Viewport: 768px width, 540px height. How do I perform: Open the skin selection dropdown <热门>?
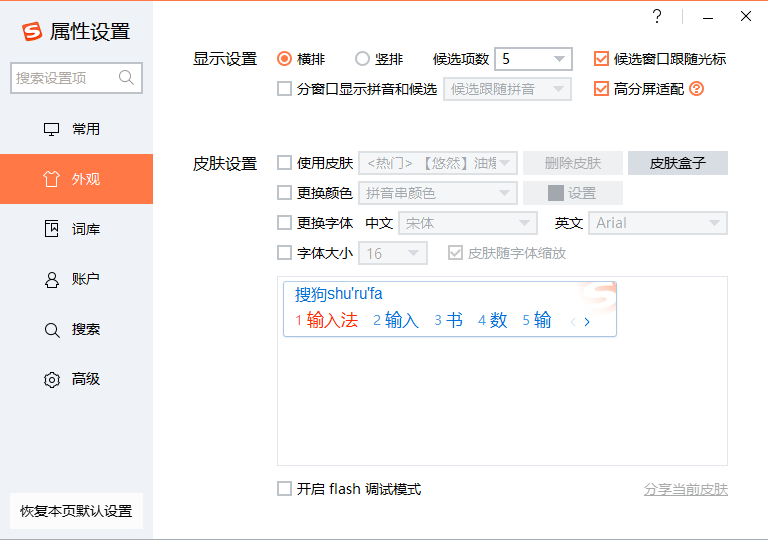coord(438,163)
